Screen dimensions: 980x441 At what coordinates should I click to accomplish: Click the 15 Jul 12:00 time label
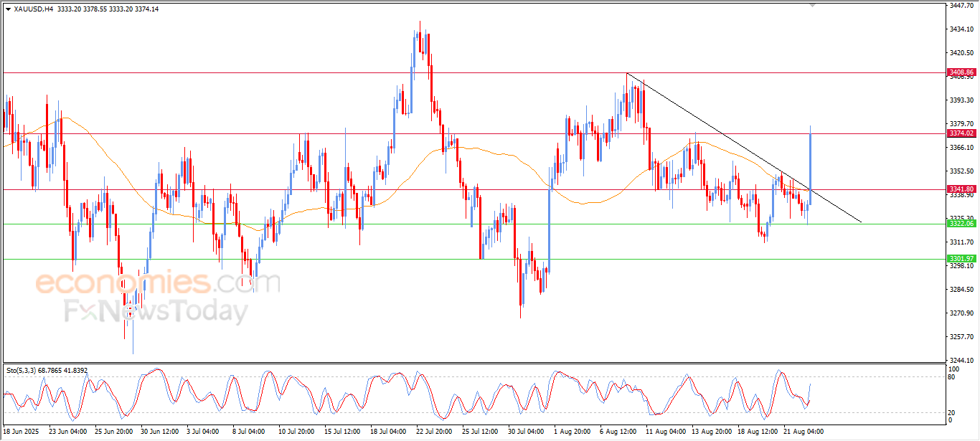[x=344, y=432]
